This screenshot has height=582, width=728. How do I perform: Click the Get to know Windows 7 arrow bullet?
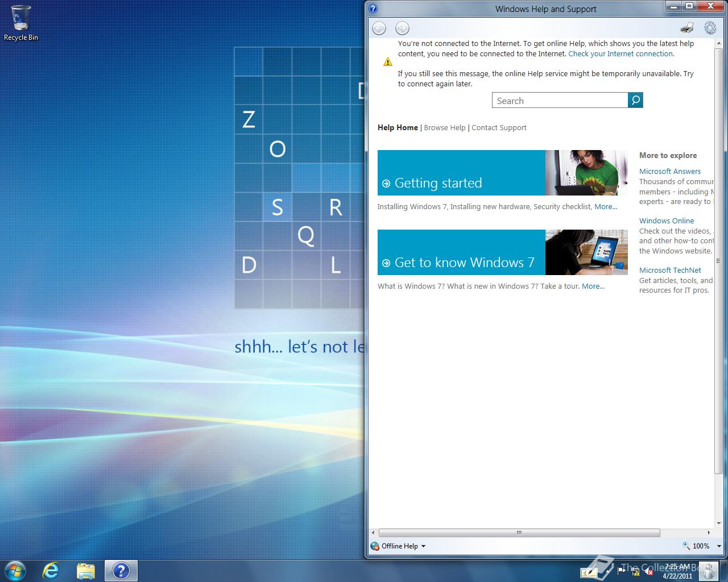tap(386, 263)
